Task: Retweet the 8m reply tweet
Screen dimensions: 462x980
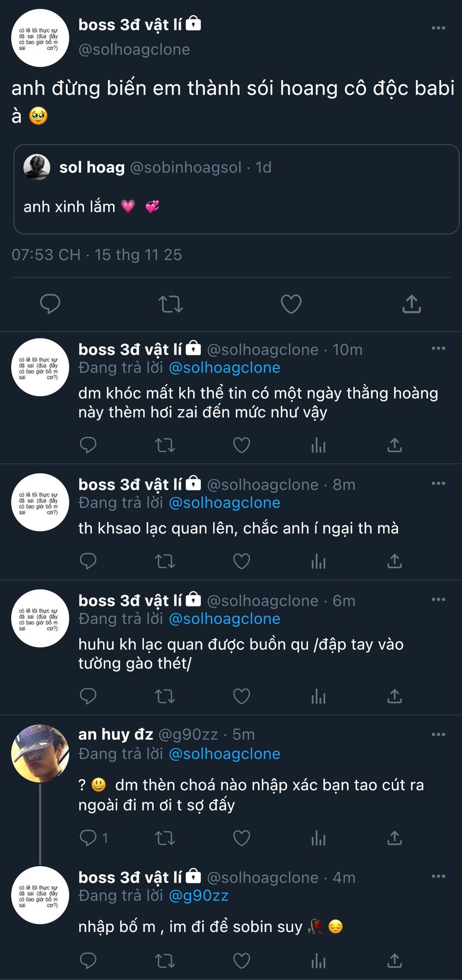Action: 165,561
